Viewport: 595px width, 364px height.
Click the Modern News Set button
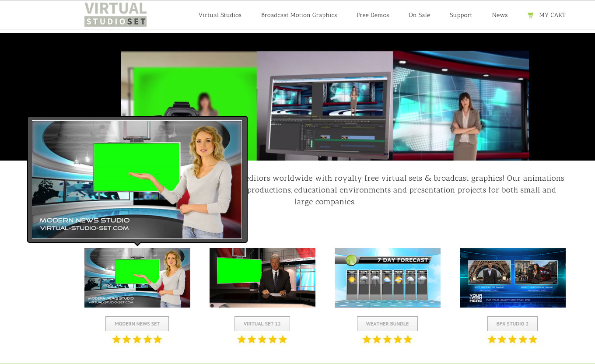click(x=137, y=324)
